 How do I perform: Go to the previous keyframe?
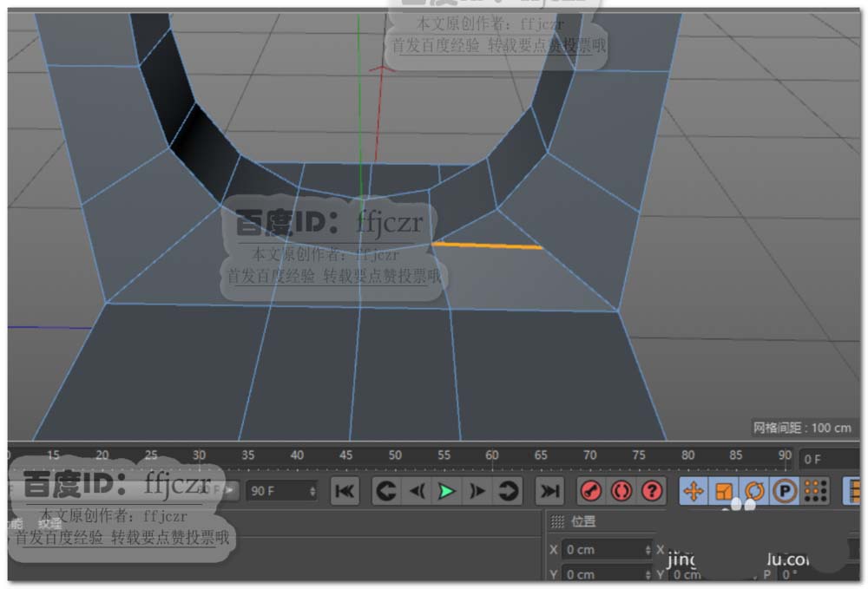coord(386,491)
